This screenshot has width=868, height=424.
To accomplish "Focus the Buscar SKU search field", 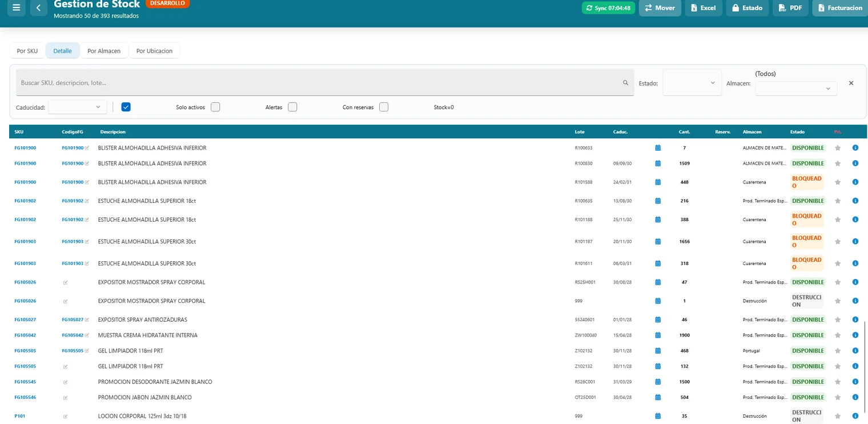I will (325, 83).
